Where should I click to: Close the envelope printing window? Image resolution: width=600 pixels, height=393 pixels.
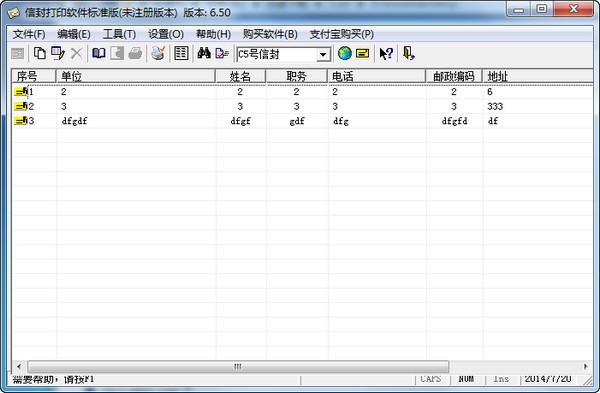click(573, 10)
